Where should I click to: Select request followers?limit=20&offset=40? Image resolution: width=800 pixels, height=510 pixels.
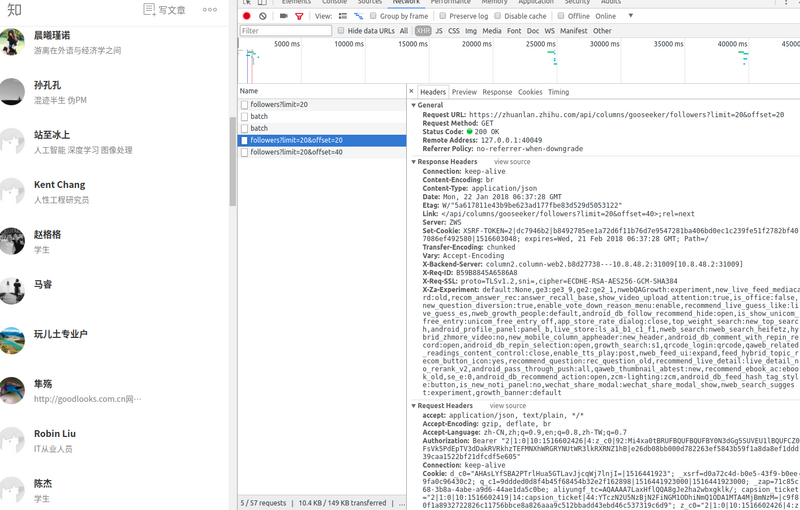point(322,152)
